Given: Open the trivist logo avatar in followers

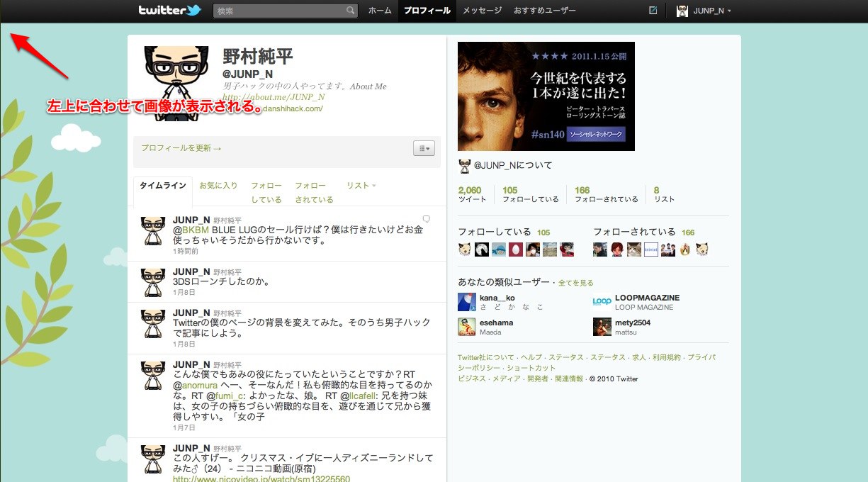Looking at the screenshot, I should [651, 249].
